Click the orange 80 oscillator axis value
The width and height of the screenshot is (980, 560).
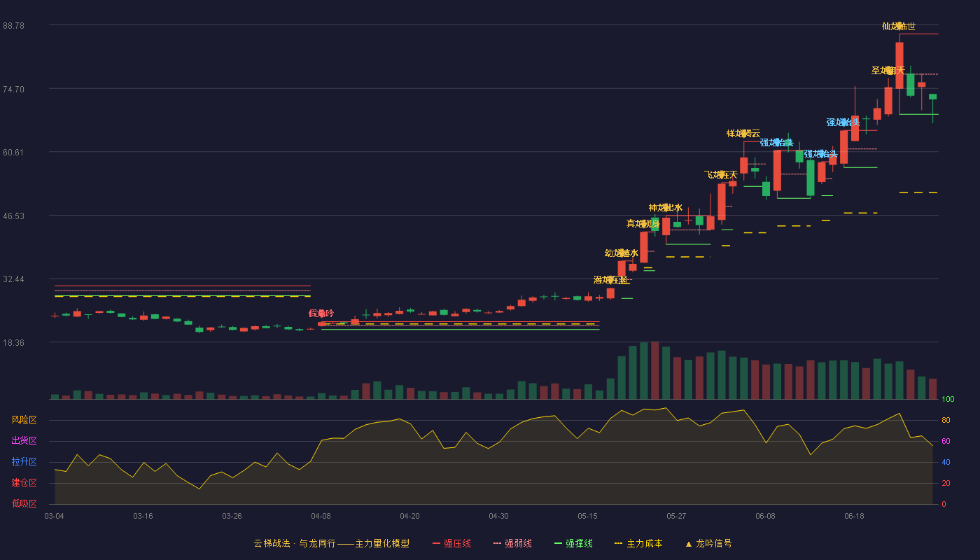coord(946,420)
